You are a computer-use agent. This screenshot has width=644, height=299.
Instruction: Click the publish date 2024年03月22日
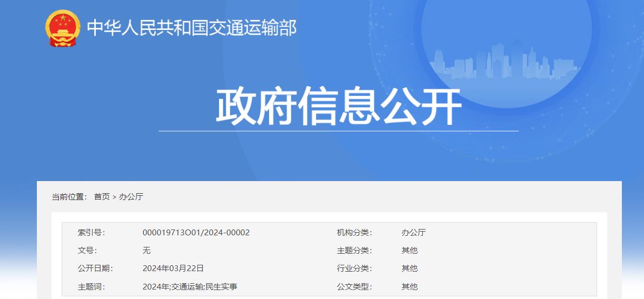(173, 268)
